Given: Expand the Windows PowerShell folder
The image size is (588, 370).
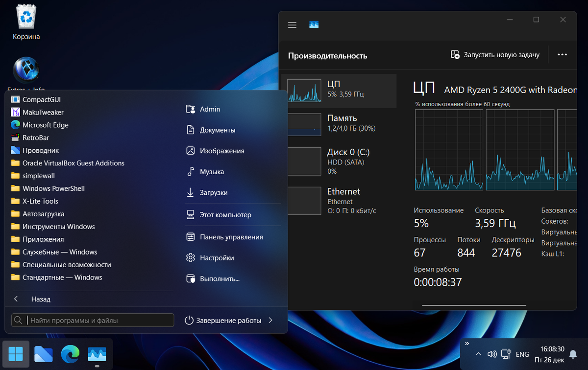Looking at the screenshot, I should (x=48, y=188).
